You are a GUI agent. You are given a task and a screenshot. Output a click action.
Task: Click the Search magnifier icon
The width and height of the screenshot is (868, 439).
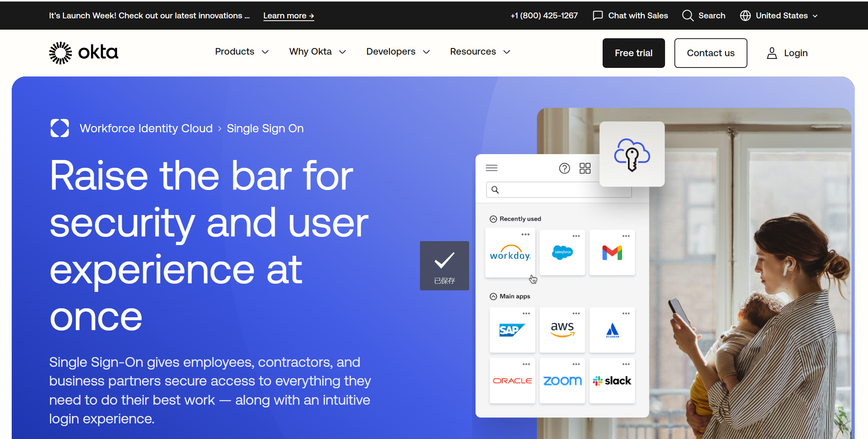pos(687,16)
